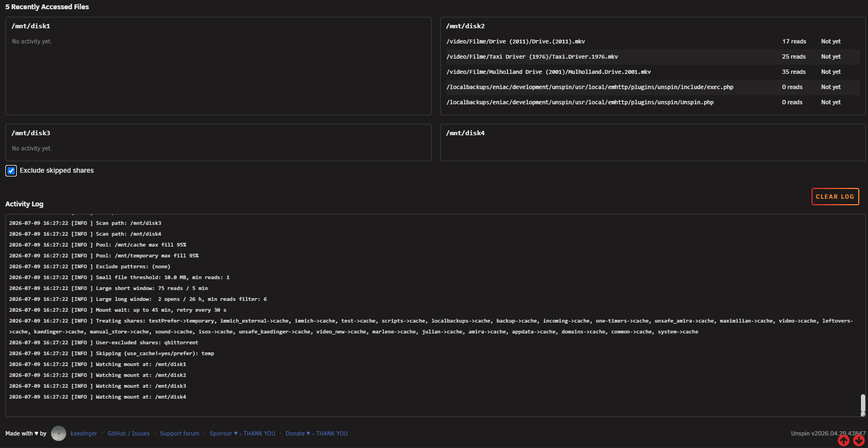Screen dimensions: 868x448
Task: Click 'No activity yet.' under /mnt/disk1
Action: pos(32,42)
